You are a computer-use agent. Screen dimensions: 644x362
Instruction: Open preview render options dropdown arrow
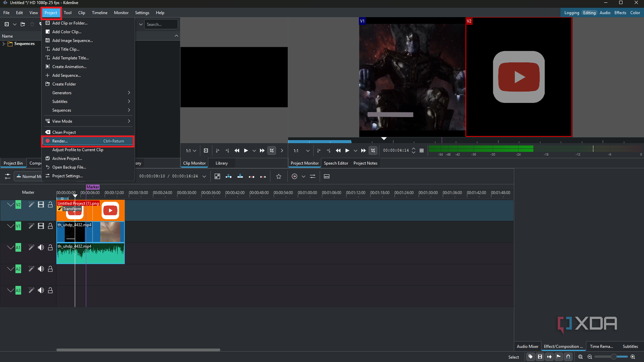click(304, 176)
